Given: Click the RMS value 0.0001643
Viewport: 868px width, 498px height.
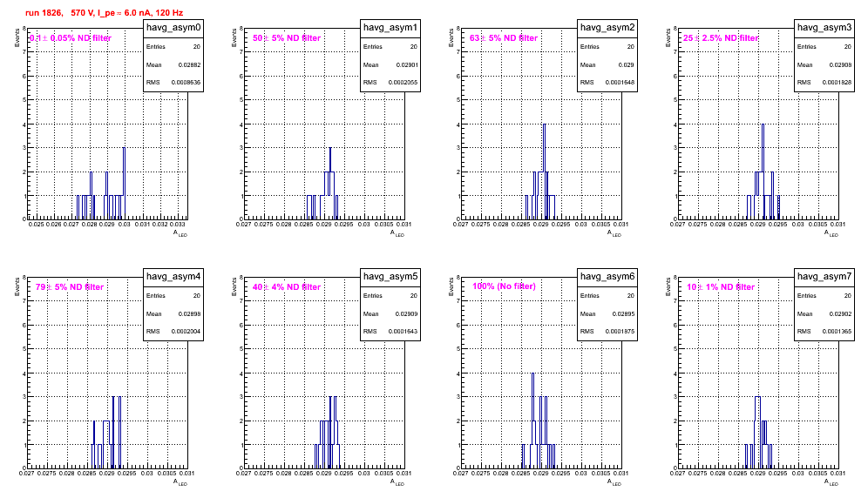Looking at the screenshot, I should click(403, 332).
